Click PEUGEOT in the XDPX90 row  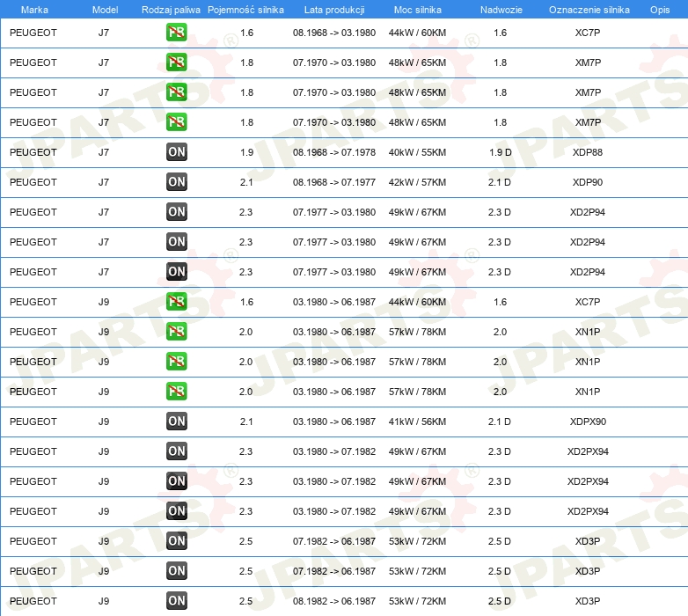(33, 422)
